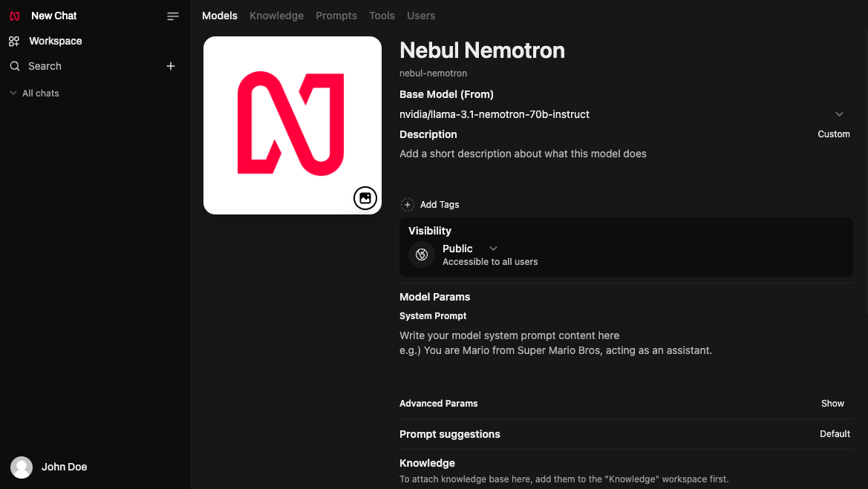This screenshot has height=489, width=868.
Task: Click the Search magnifier icon
Action: (15, 66)
